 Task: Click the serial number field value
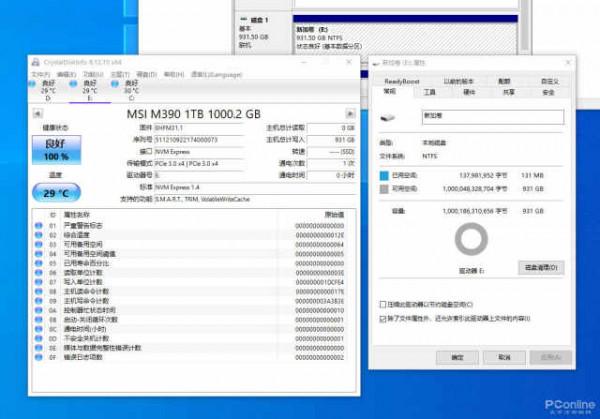click(198, 140)
